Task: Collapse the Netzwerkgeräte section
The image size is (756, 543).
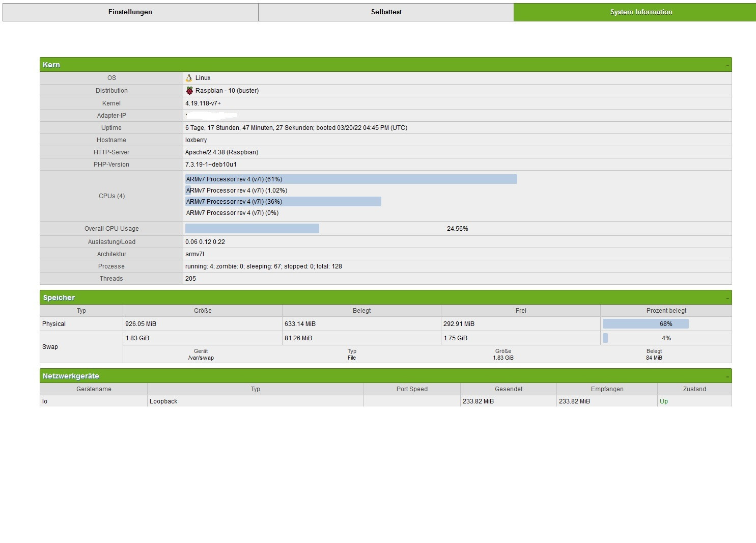Action: click(x=727, y=376)
